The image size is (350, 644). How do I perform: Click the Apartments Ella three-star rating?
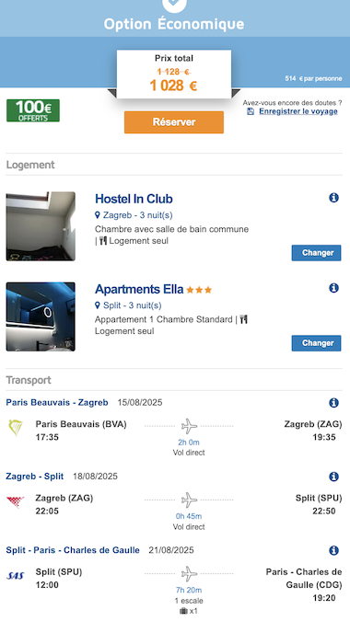click(x=199, y=290)
